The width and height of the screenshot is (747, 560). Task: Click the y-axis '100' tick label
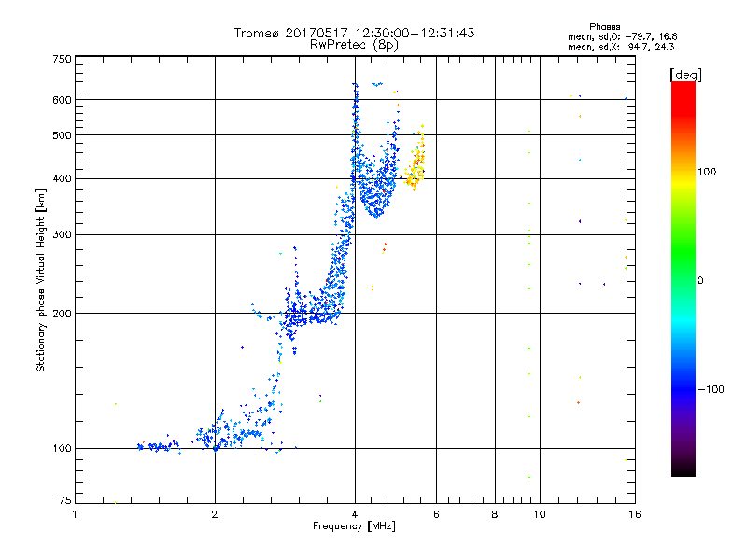tap(62, 448)
